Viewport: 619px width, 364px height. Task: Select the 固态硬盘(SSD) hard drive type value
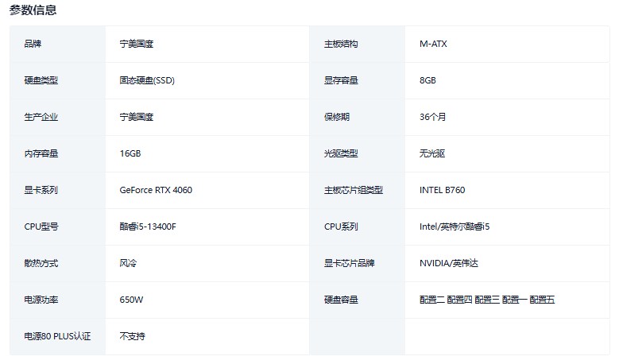tap(147, 80)
